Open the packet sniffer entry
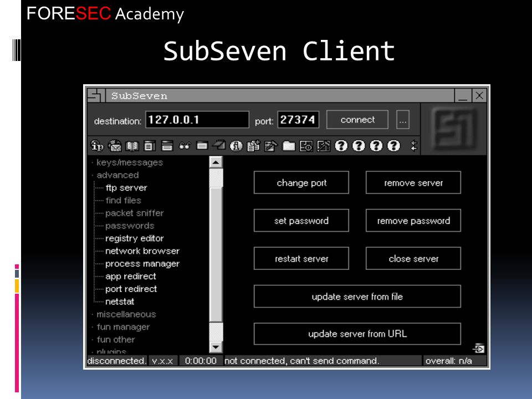Image resolution: width=532 pixels, height=399 pixels. (134, 213)
